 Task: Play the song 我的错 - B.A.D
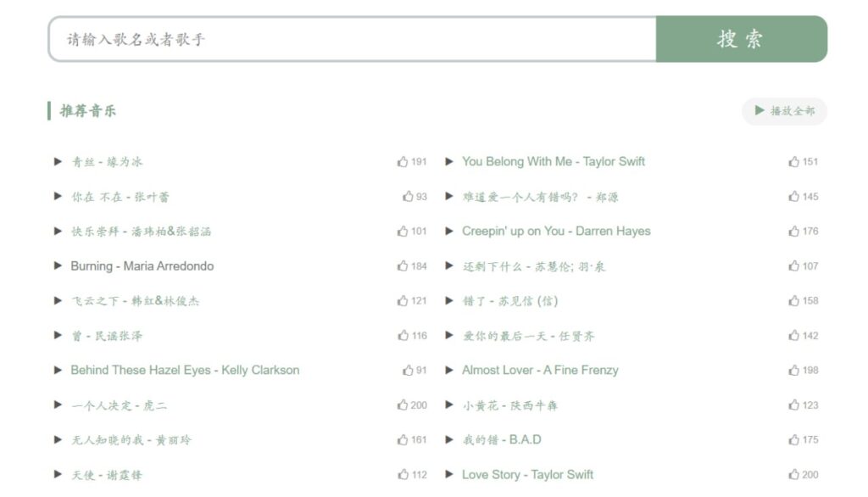(x=450, y=440)
